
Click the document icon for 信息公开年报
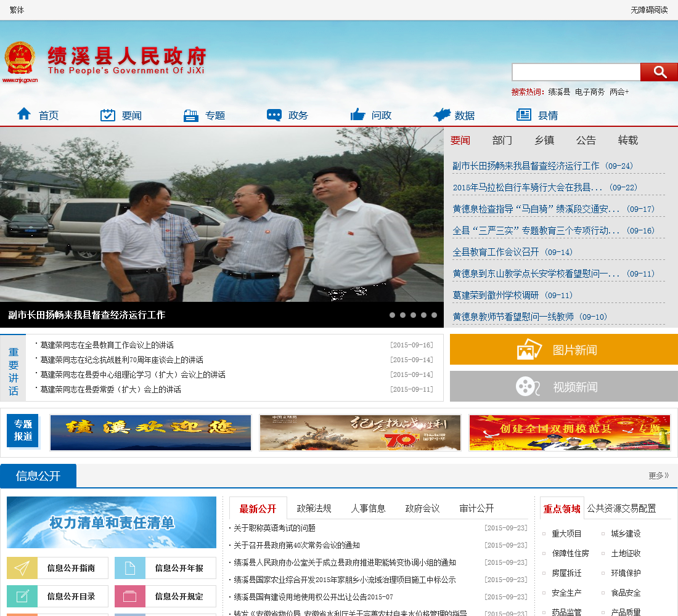129,568
